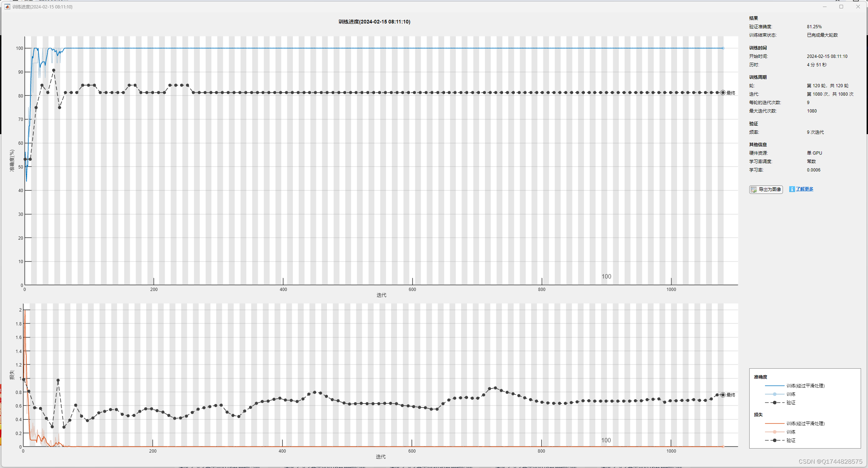Click the 迭代 x-axis label under accuracy plot
Screen dimensions: 868x468
point(381,295)
